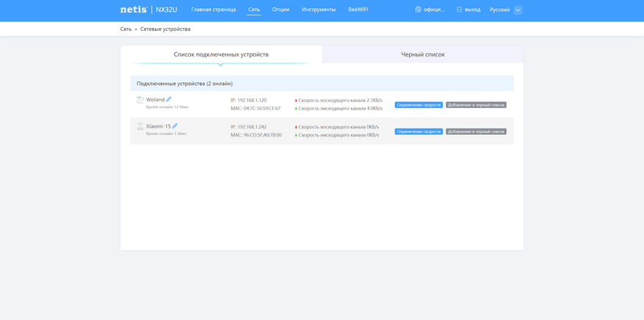Click the netis logo
644x320 pixels.
tap(134, 10)
